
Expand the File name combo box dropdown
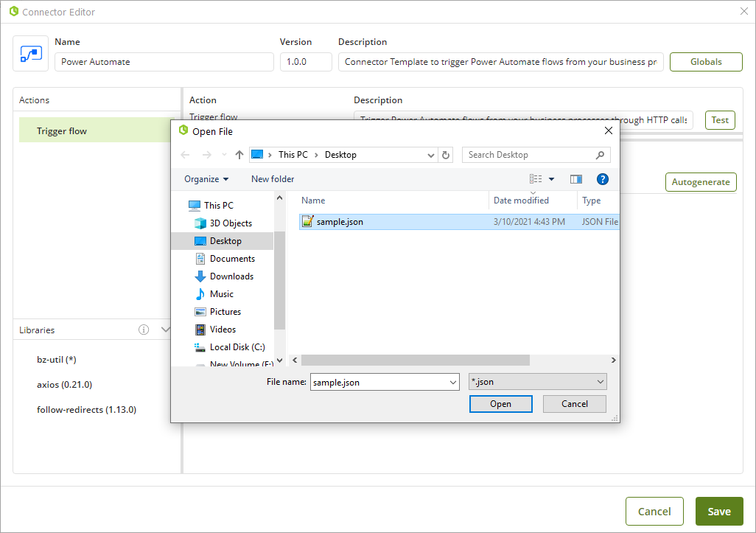(x=452, y=383)
